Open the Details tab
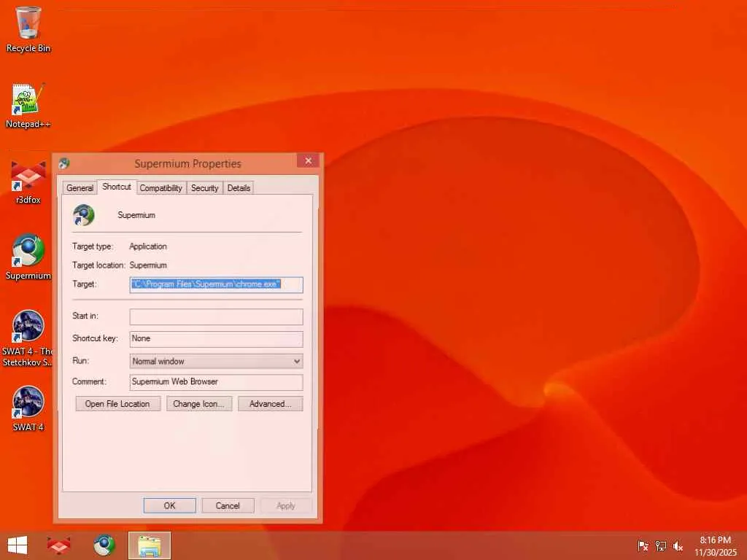747x560 pixels. [239, 187]
